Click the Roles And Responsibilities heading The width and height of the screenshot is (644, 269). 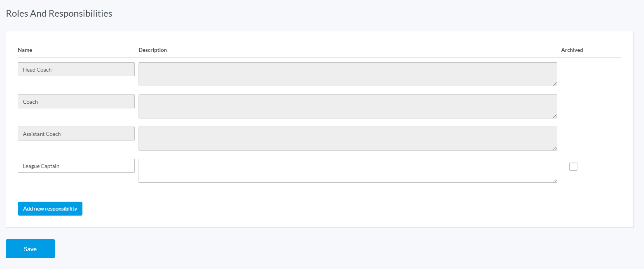point(59,14)
